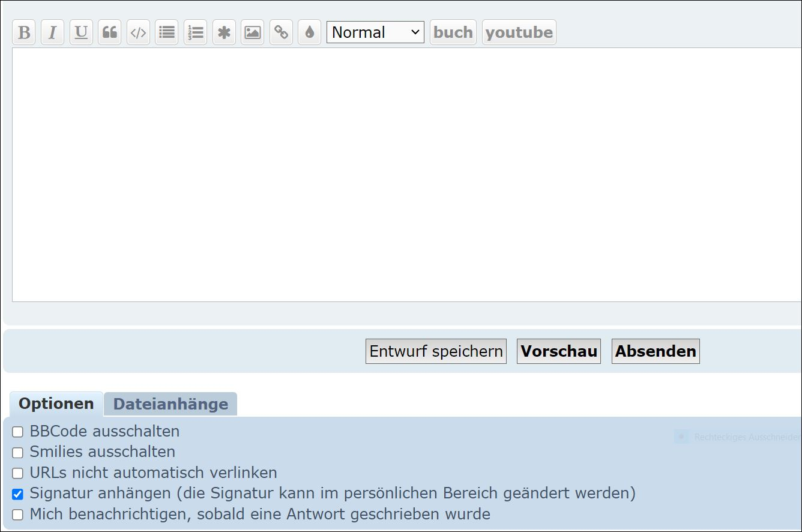Open the font colour picker
The height and width of the screenshot is (532, 802).
tap(309, 32)
